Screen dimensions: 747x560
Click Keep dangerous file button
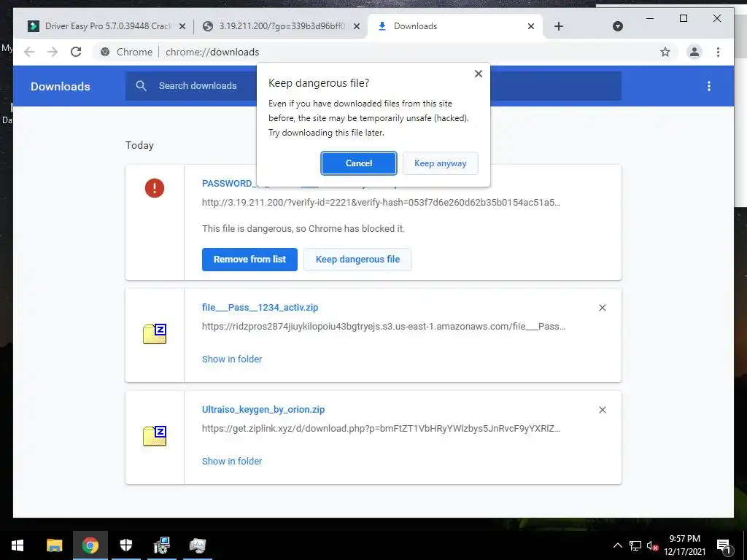pos(357,260)
